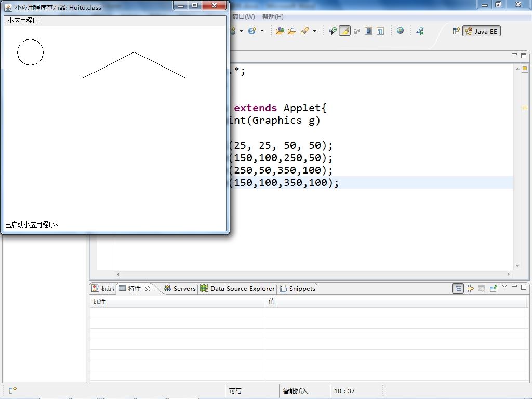Select the 特性 tab

click(135, 288)
